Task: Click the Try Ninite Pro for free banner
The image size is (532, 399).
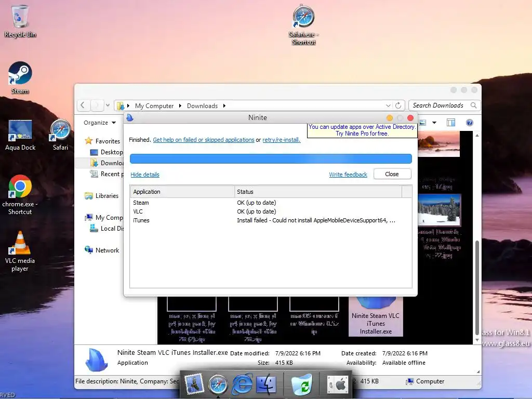Action: coord(362,130)
